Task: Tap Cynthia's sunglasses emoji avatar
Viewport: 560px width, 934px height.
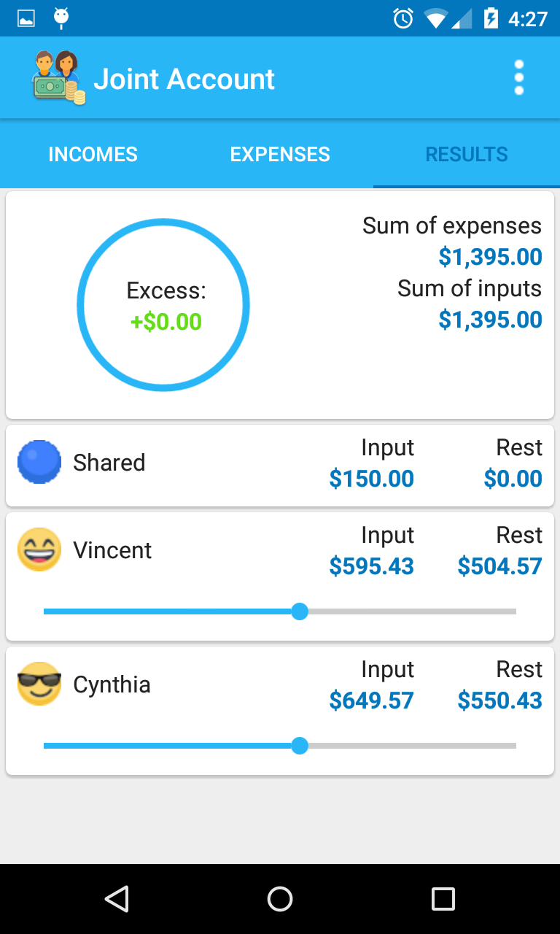Action: 39,684
